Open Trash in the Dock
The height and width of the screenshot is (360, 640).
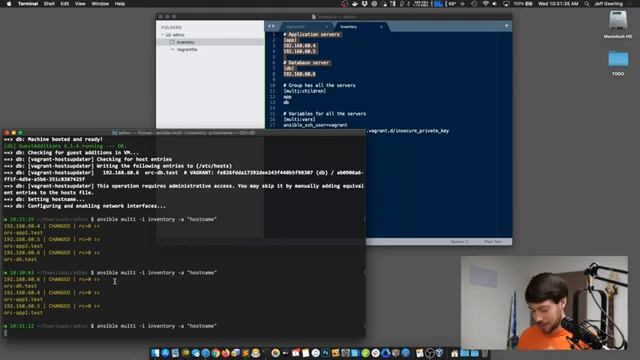coord(485,353)
